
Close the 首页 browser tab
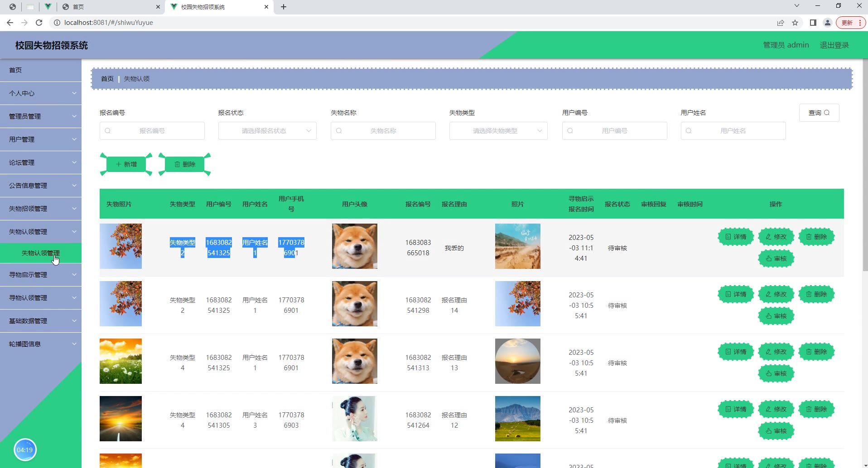click(158, 7)
